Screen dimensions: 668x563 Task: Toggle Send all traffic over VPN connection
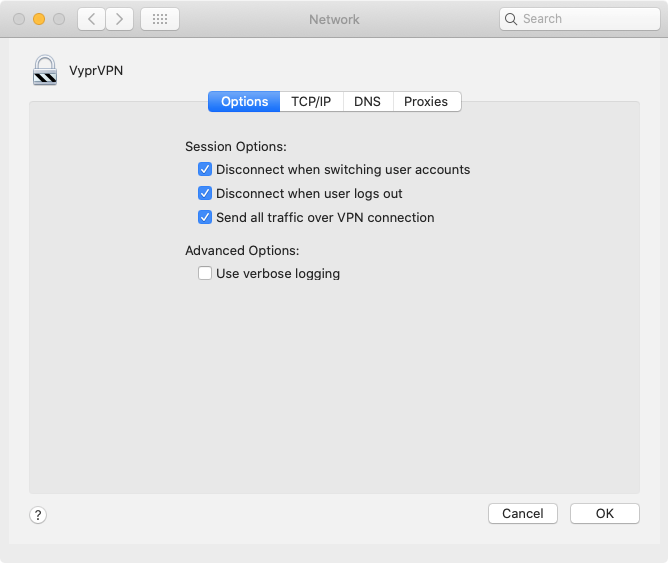coord(205,218)
